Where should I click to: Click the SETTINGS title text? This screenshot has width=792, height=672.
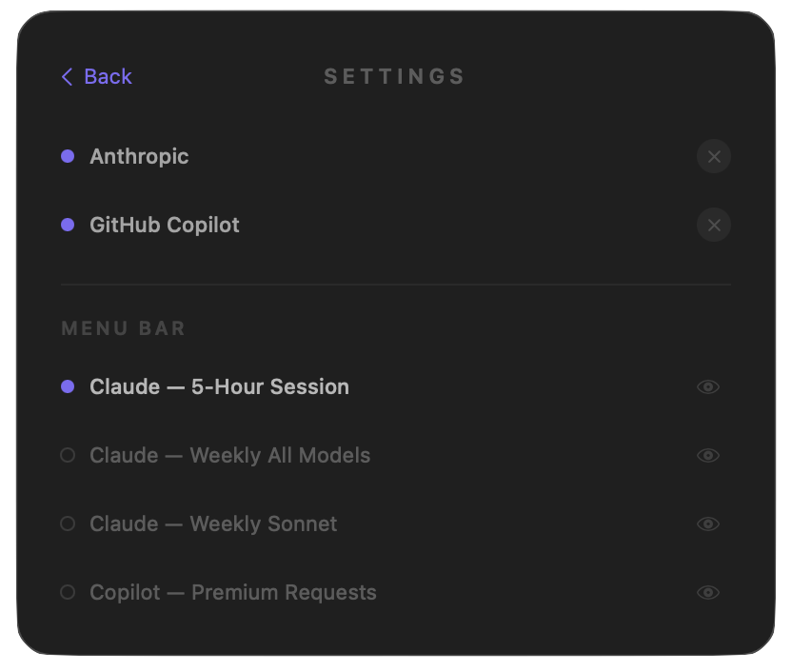[x=394, y=76]
